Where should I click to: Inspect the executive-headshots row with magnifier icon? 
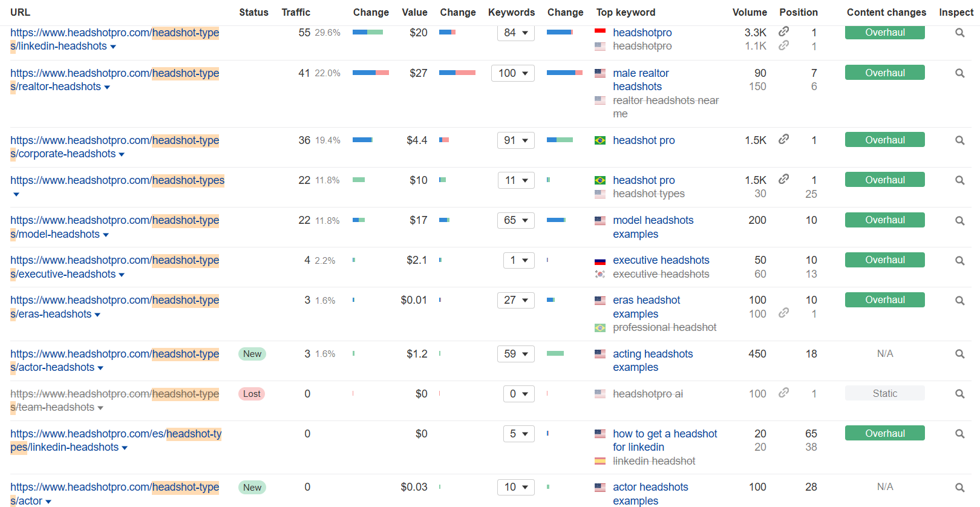tap(959, 261)
